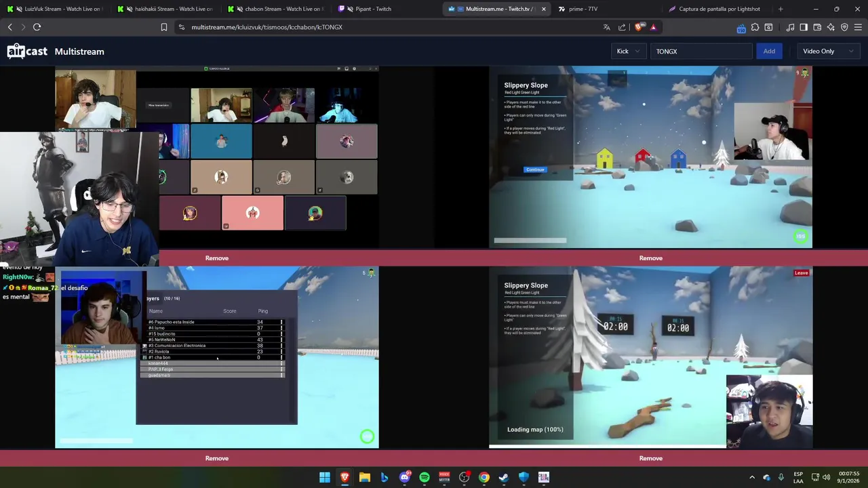Viewport: 868px width, 488px height.
Task: Open OBS Studio from the taskbar
Action: 465,477
